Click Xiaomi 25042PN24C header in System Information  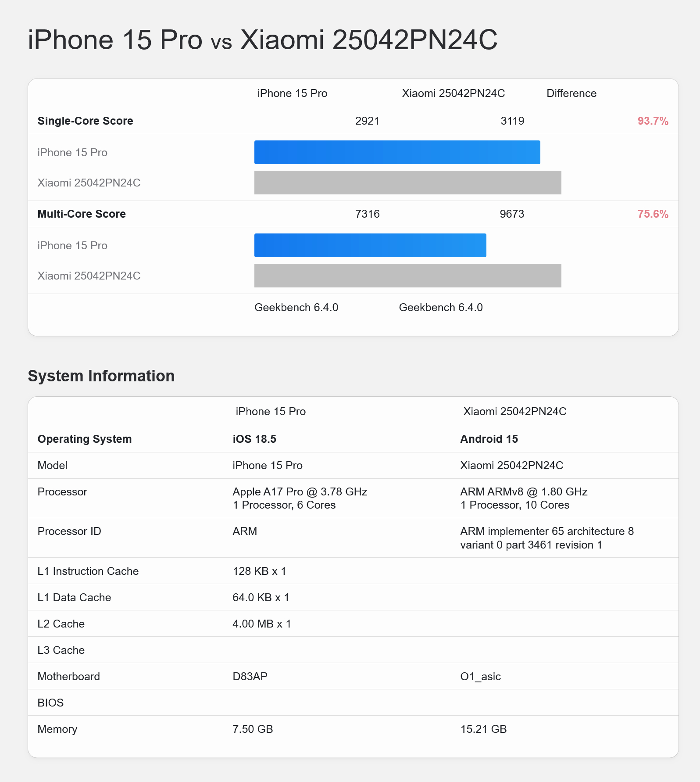tap(515, 412)
